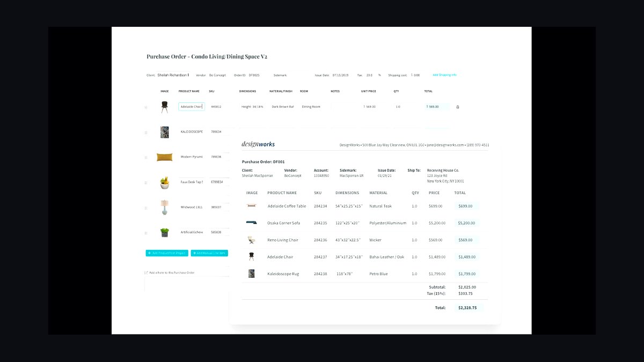Open the Artificial Echeveria plant thumbnail
644x362 pixels.
pos(165,232)
